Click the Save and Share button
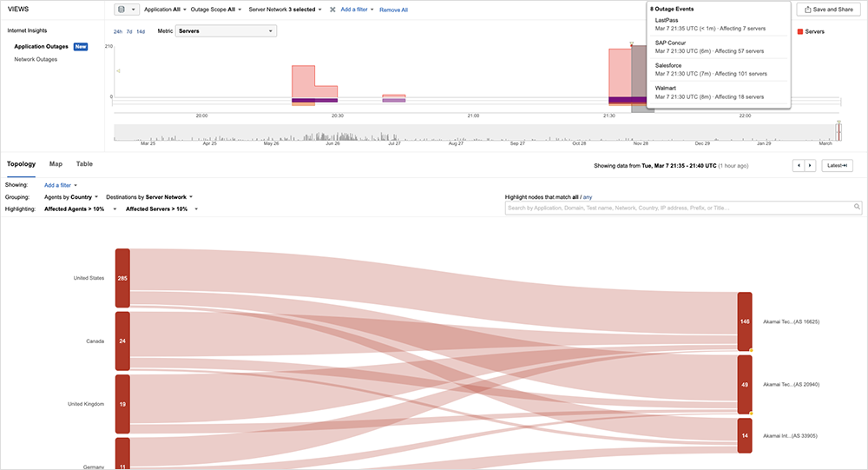The height and width of the screenshot is (470, 868). [x=827, y=10]
